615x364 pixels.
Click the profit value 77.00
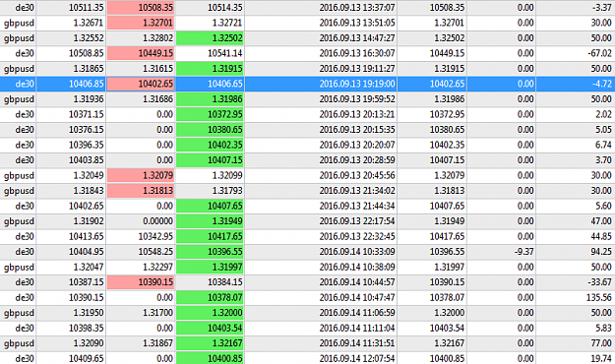pos(601,343)
